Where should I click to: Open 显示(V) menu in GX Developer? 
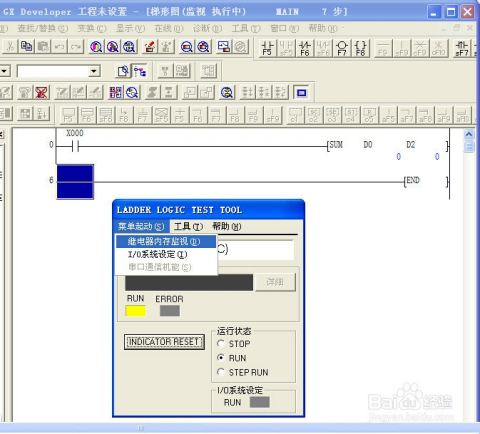(130, 28)
